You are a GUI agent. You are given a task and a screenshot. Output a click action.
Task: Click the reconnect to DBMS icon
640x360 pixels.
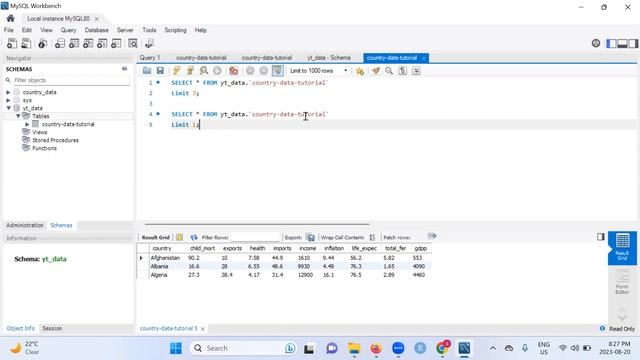[x=149, y=43]
